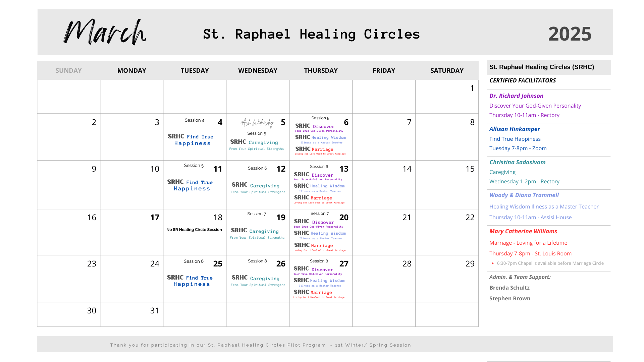Click the March script title
This screenshot has width=644, height=362.
coord(105,32)
